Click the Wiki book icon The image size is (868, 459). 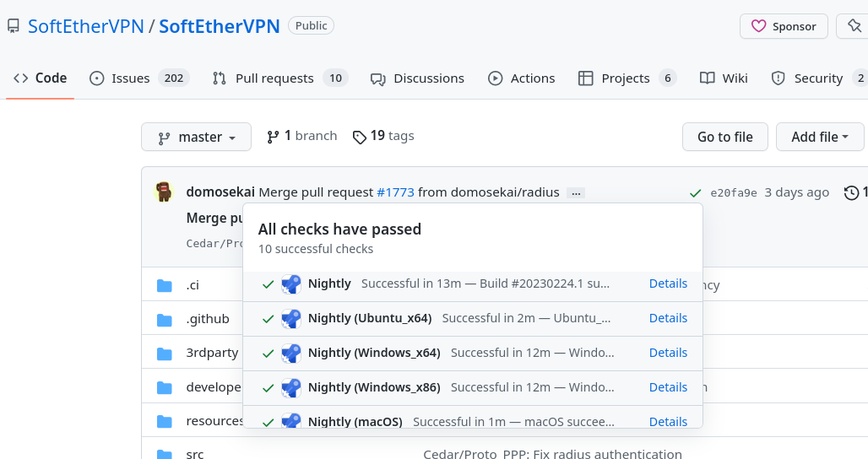click(707, 78)
